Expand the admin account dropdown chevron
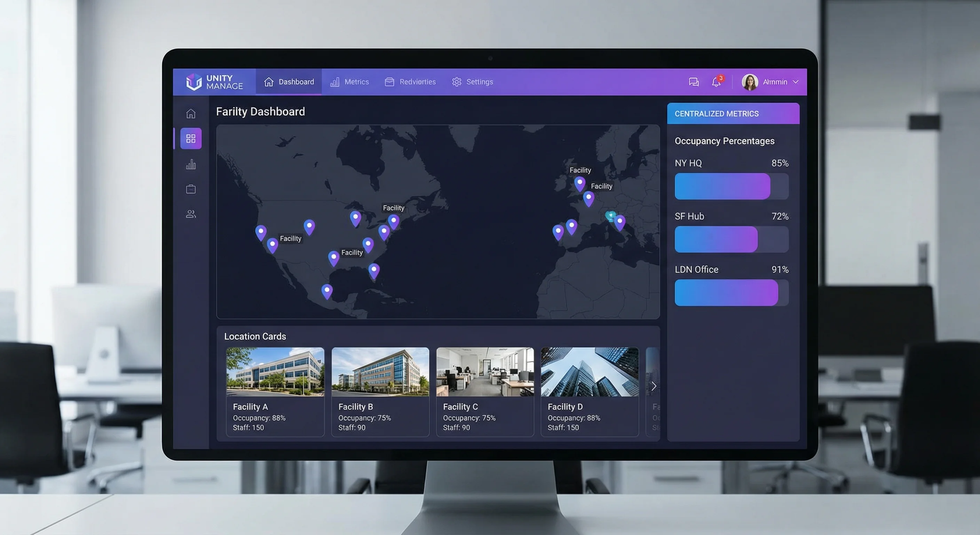 click(796, 82)
